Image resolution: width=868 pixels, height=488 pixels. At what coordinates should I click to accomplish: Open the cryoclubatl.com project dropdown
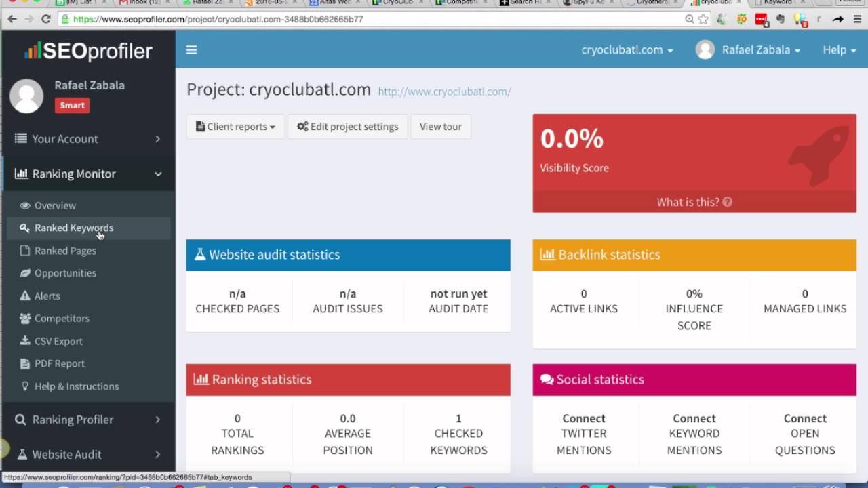pyautogui.click(x=627, y=49)
